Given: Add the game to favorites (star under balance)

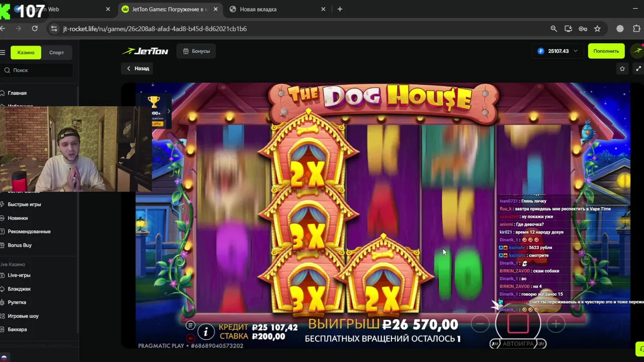Looking at the screenshot, I should click(622, 68).
